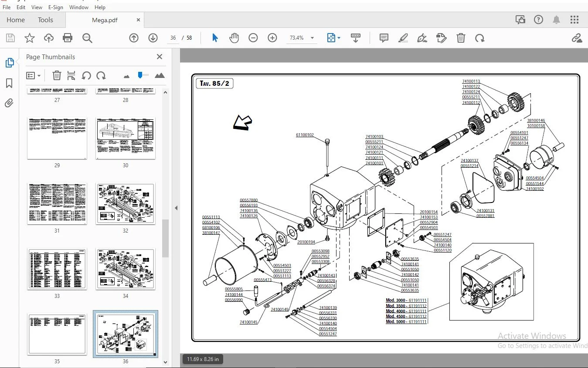Rotate page with toolbar rotate icon

(480, 38)
